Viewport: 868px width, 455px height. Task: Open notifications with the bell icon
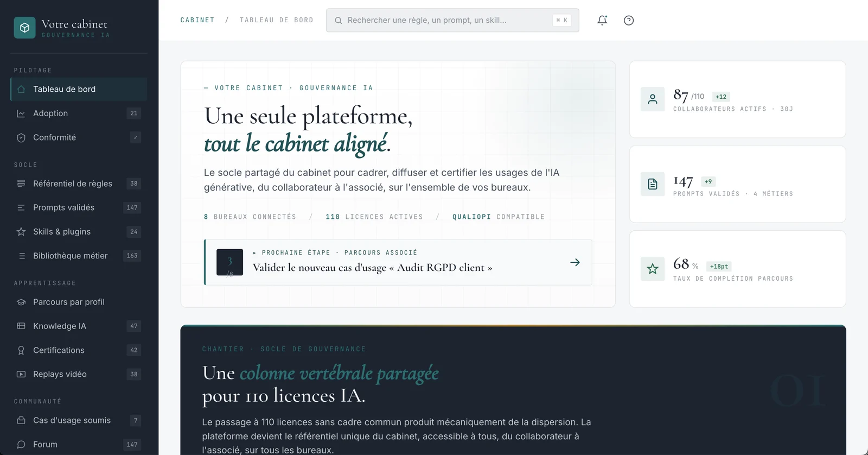tap(602, 20)
